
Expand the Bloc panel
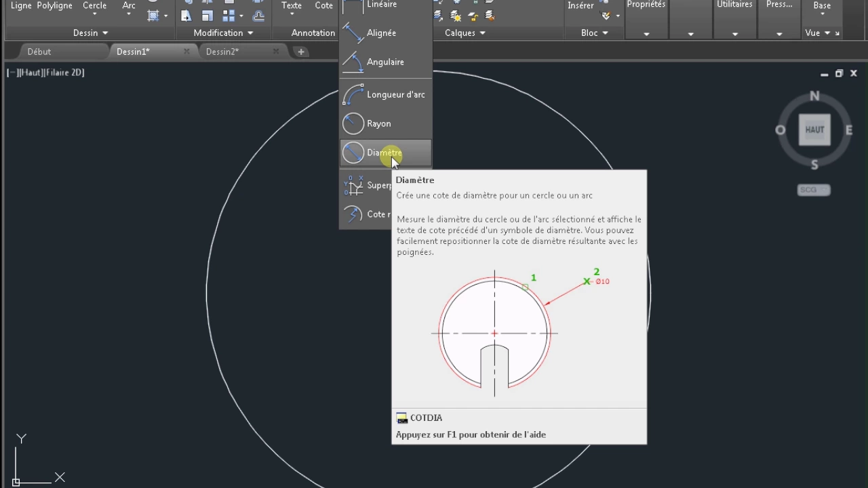(x=595, y=33)
